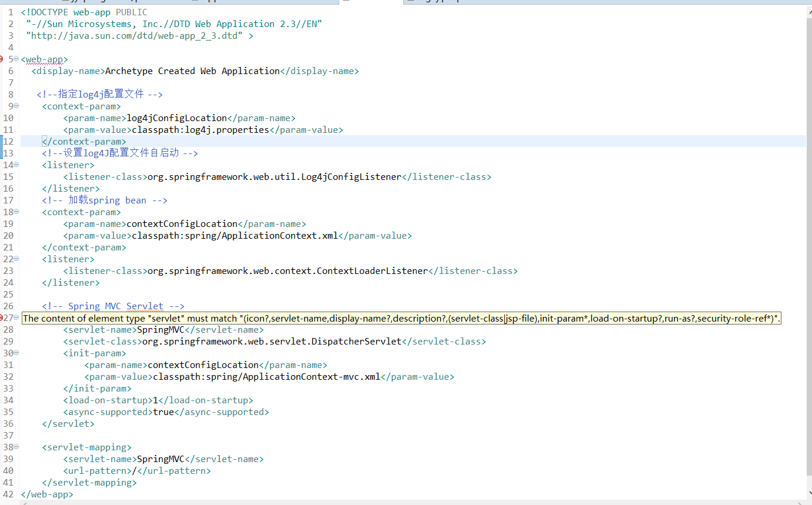812x505 pixels.
Task: Click "SpringMVC" servlet name on line 39
Action: click(x=161, y=459)
